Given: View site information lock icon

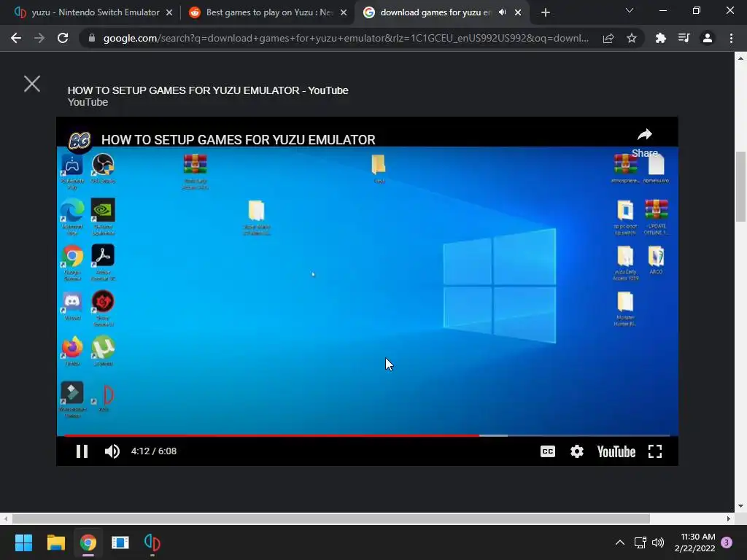Looking at the screenshot, I should [x=91, y=38].
